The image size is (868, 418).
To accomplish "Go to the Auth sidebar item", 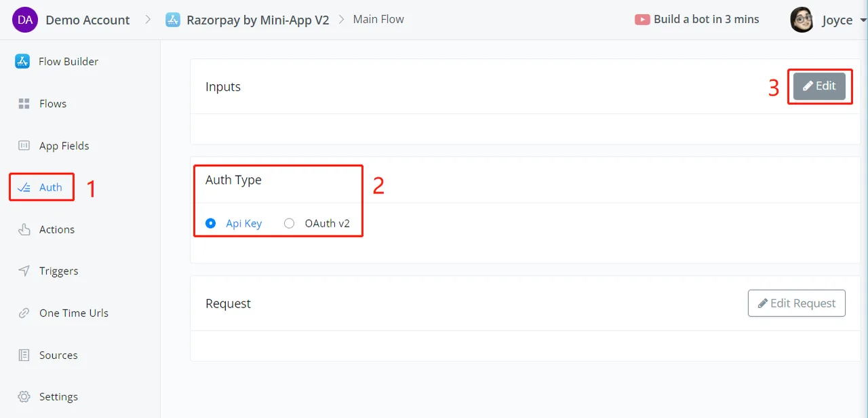I will pyautogui.click(x=41, y=188).
